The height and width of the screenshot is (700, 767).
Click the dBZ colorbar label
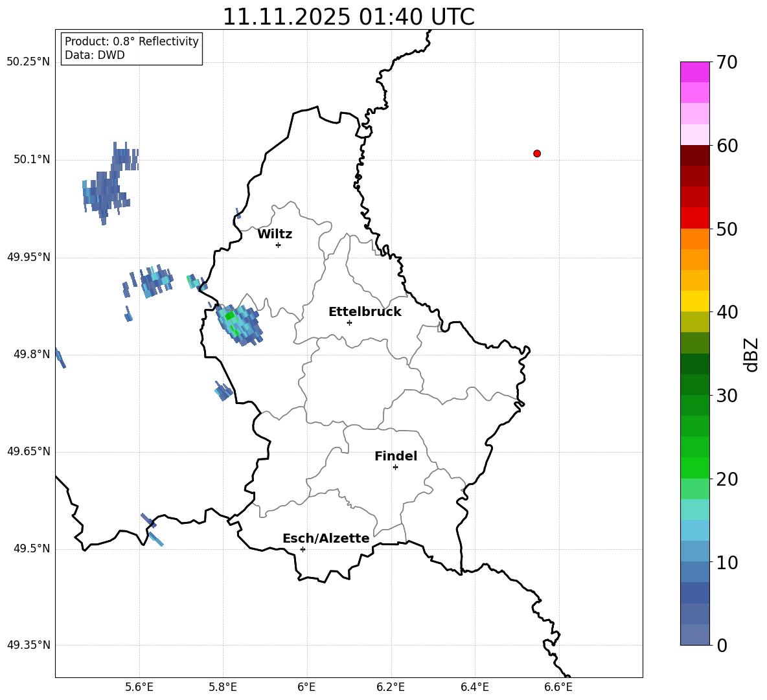pyautogui.click(x=752, y=354)
